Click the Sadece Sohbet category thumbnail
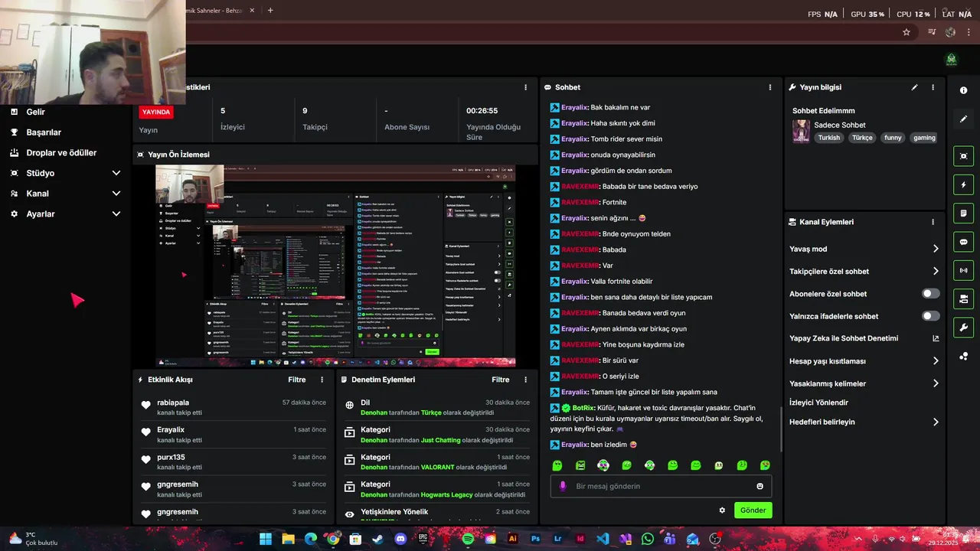 pos(801,131)
